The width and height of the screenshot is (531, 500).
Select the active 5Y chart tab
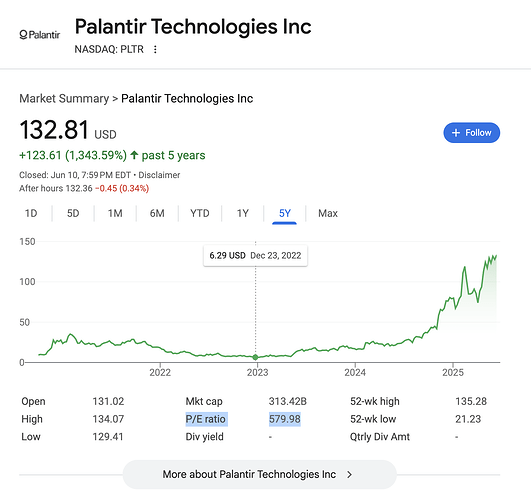tap(285, 213)
